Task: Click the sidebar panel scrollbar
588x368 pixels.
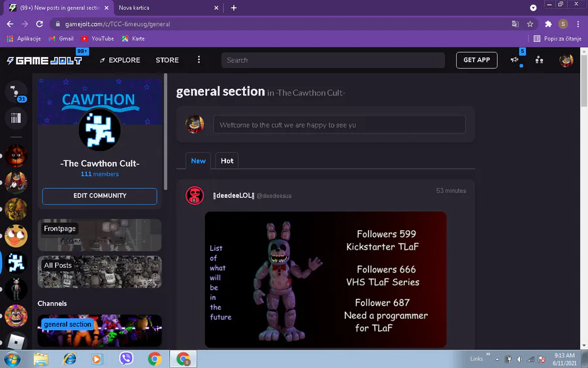Action: pos(165,131)
